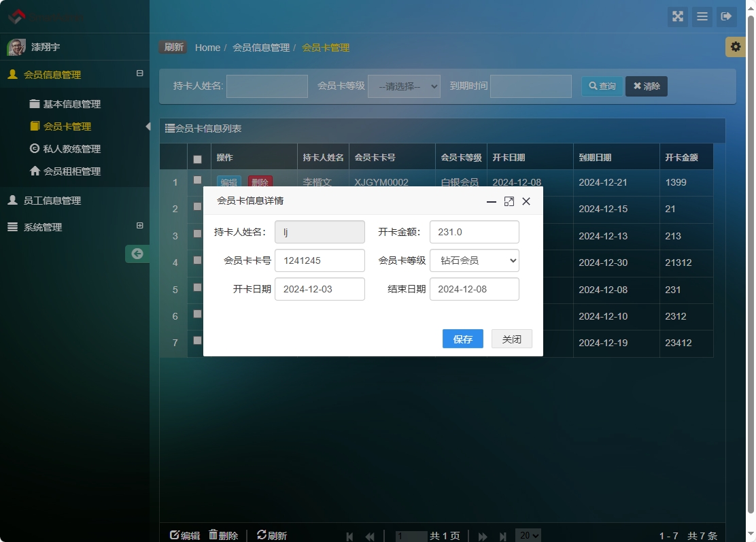
Task: Open the 会员卡等级 dropdown in search bar
Action: click(404, 86)
